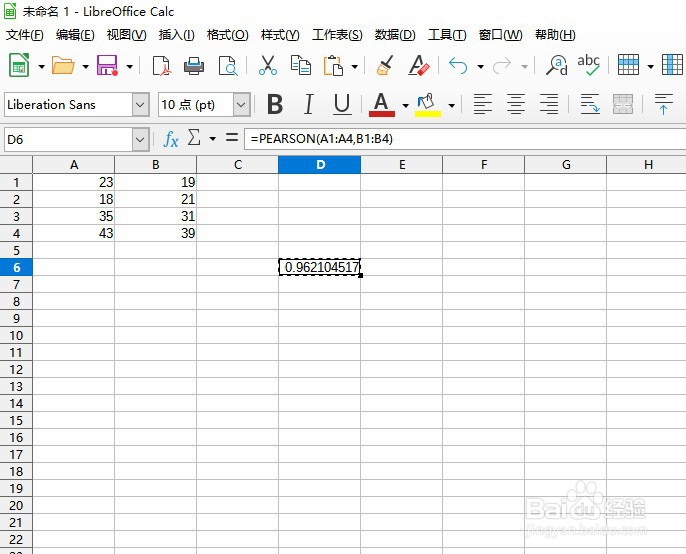Open the 工具(T) menu
Image resolution: width=686 pixels, height=554 pixels.
click(447, 35)
